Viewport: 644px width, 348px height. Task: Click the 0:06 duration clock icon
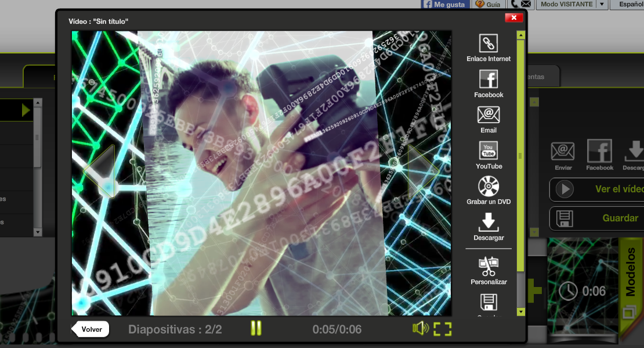(x=568, y=291)
